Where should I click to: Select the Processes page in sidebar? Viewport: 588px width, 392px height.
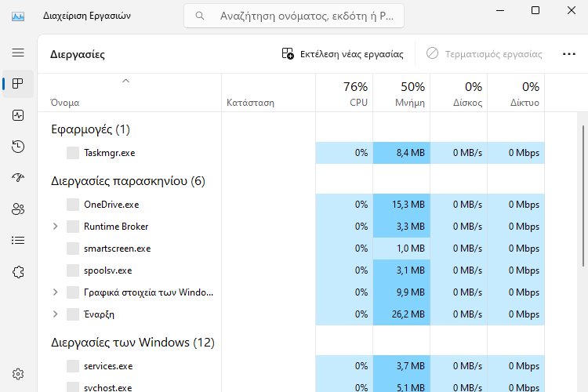click(18, 83)
